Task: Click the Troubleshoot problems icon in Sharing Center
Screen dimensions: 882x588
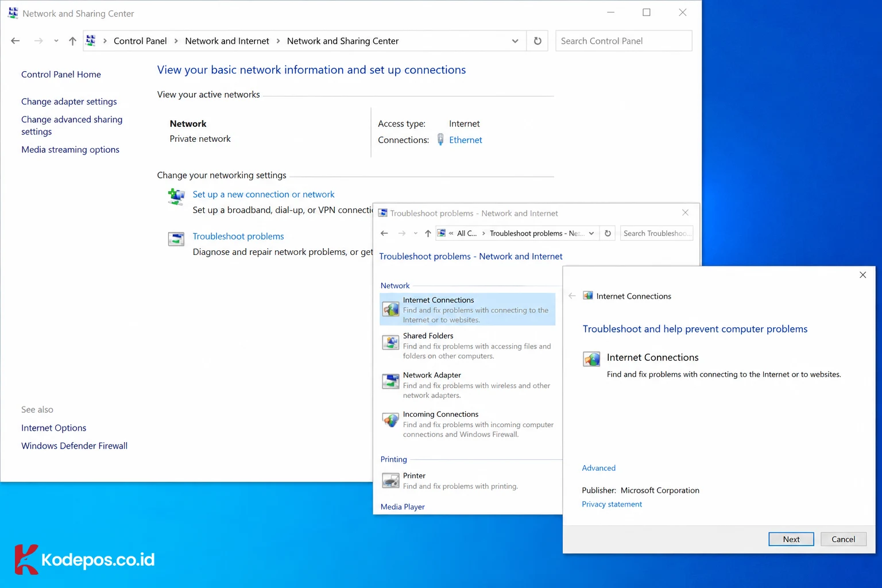Action: coord(176,239)
